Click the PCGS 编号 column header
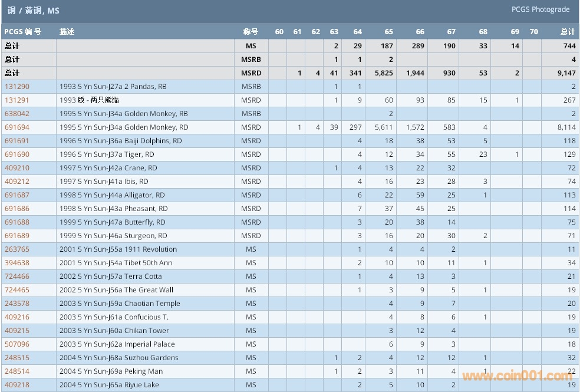This screenshot has height=392, width=580. [23, 32]
